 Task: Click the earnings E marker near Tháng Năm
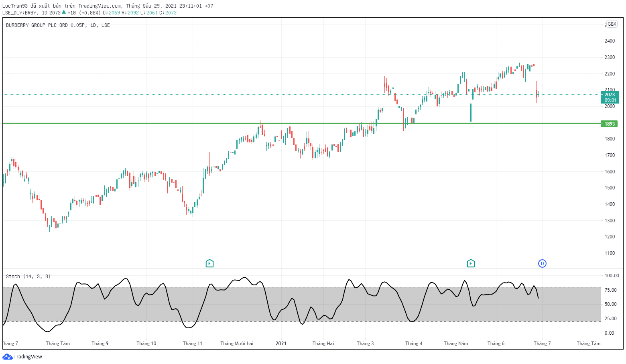471,264
